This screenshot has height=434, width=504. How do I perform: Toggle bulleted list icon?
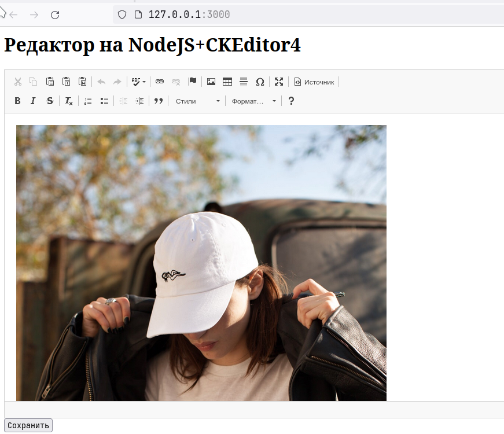click(104, 101)
